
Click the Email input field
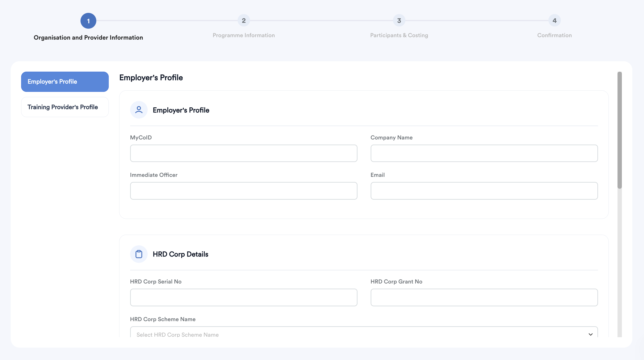click(x=484, y=191)
